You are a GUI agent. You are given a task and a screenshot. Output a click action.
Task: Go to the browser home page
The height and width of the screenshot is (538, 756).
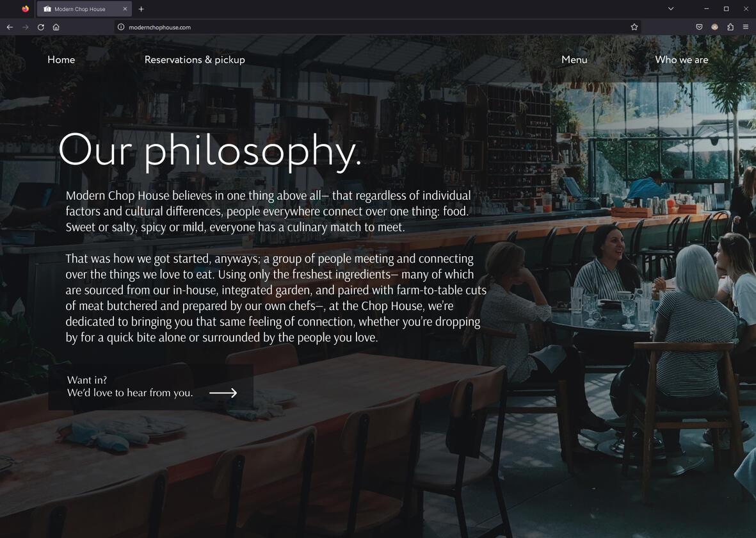click(56, 27)
